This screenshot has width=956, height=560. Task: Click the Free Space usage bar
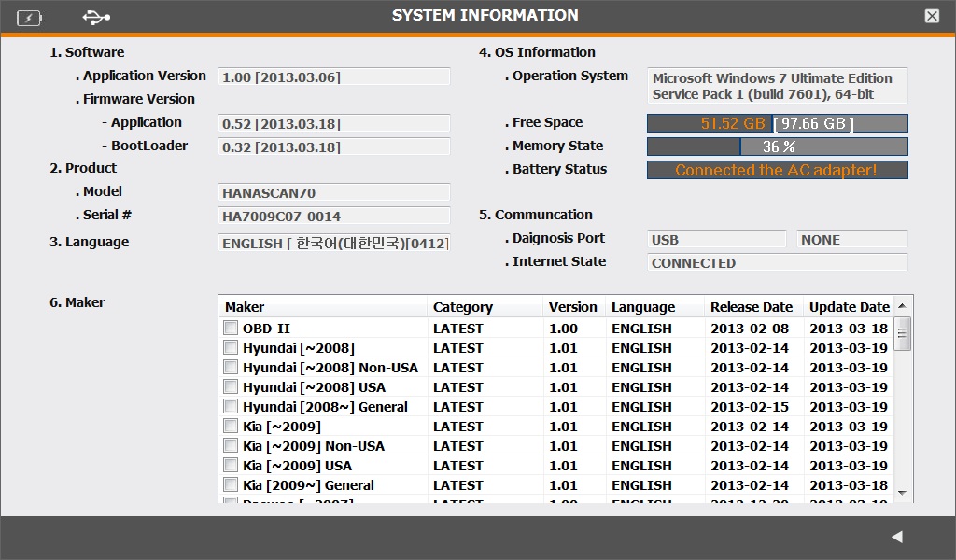[x=777, y=123]
